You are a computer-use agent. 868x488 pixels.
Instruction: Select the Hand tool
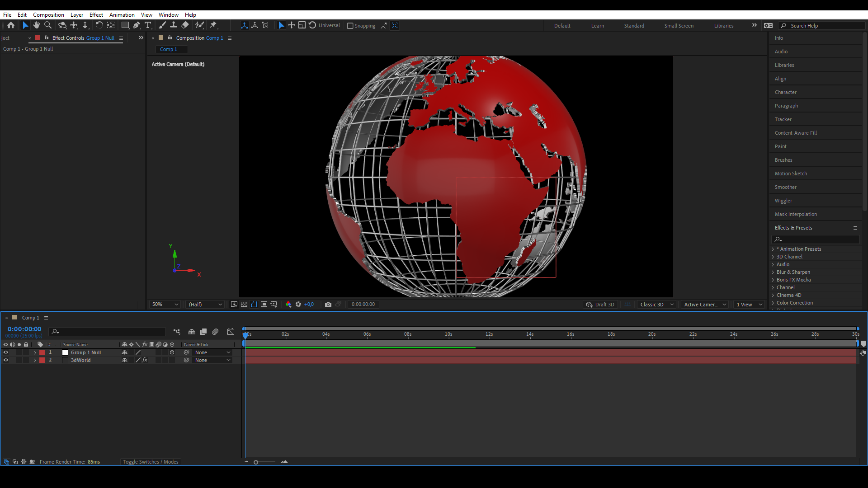37,25
